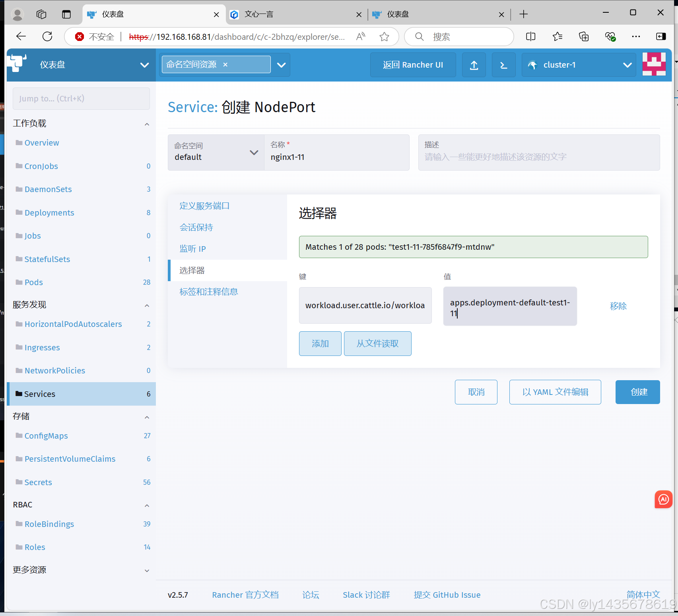Click the read aloud icon in address bar
Viewport: 678px width, 616px height.
pyautogui.click(x=361, y=37)
